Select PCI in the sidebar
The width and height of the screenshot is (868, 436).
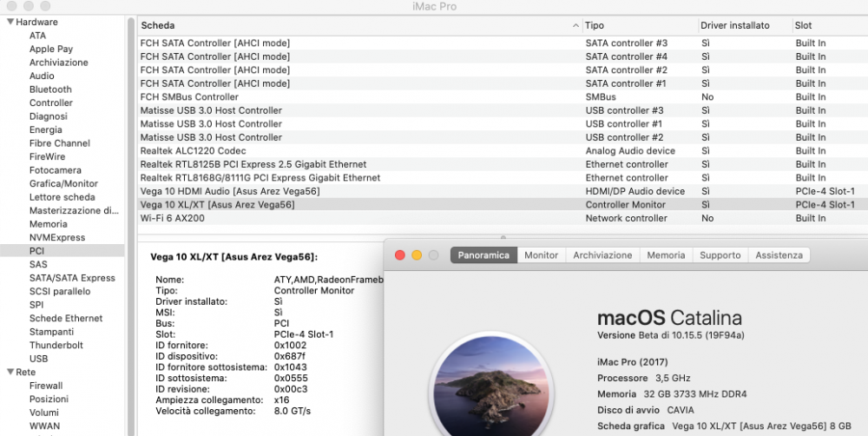(x=36, y=250)
